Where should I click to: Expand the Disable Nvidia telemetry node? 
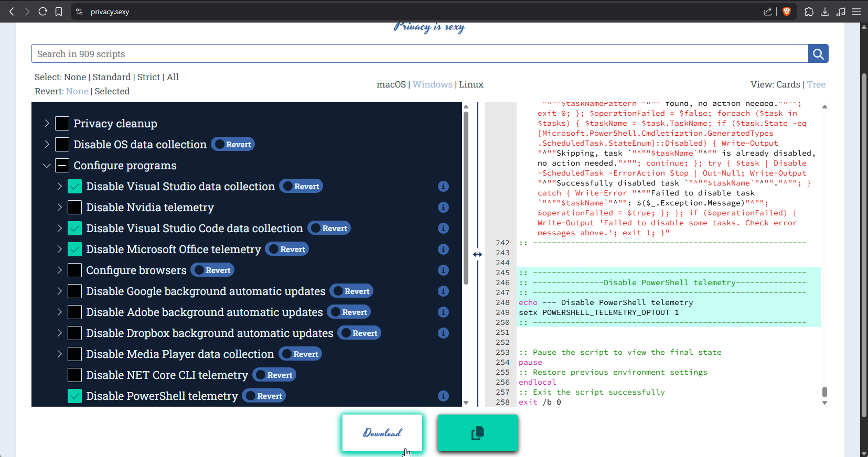tap(59, 208)
